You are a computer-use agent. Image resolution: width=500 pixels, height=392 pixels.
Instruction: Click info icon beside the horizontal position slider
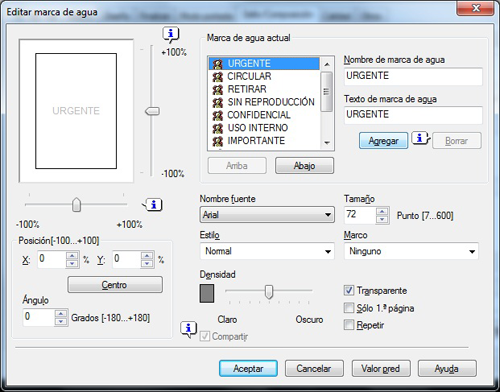click(x=153, y=205)
